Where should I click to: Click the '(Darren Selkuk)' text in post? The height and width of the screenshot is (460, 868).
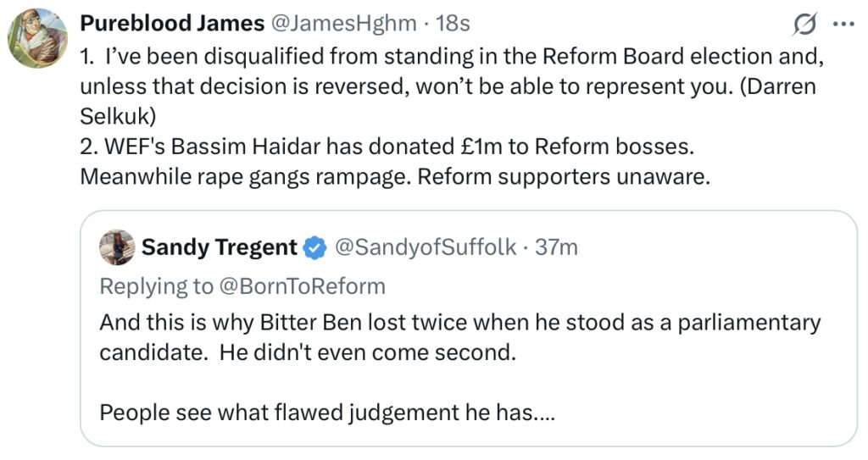click(448, 102)
